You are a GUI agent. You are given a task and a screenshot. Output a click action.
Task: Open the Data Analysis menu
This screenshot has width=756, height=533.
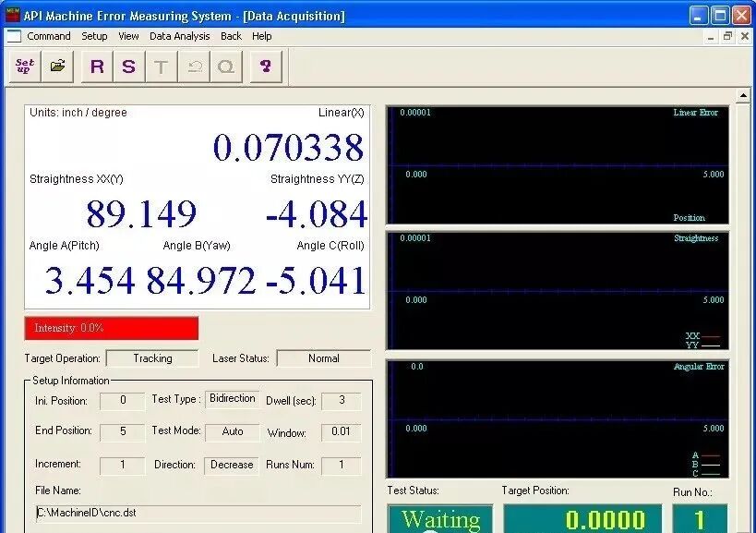[x=179, y=36]
